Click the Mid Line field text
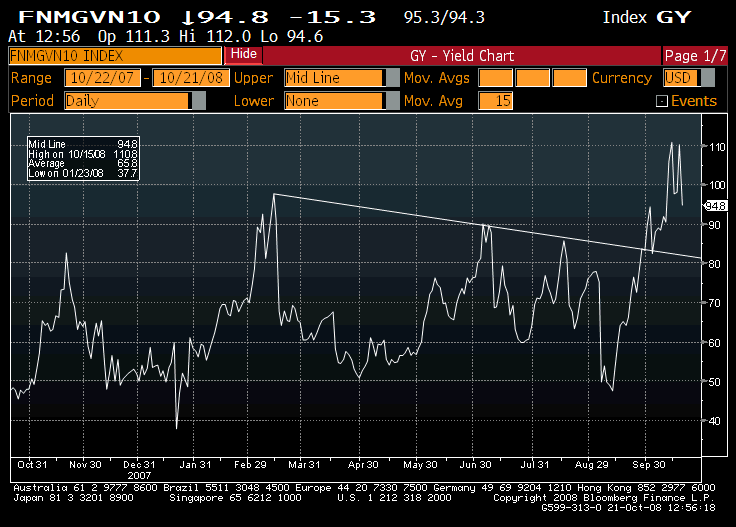736x527 pixels. 328,78
